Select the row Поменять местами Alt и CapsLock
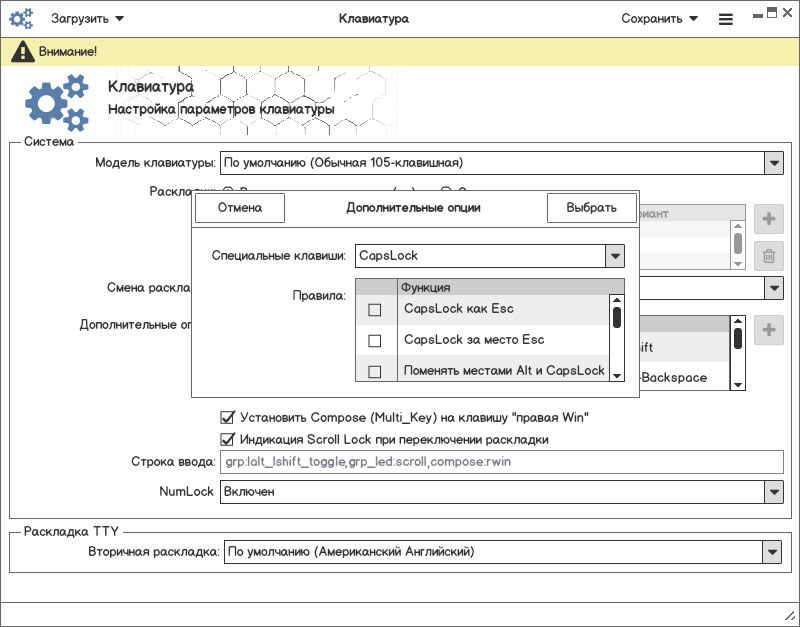This screenshot has height=627, width=800. click(x=482, y=369)
